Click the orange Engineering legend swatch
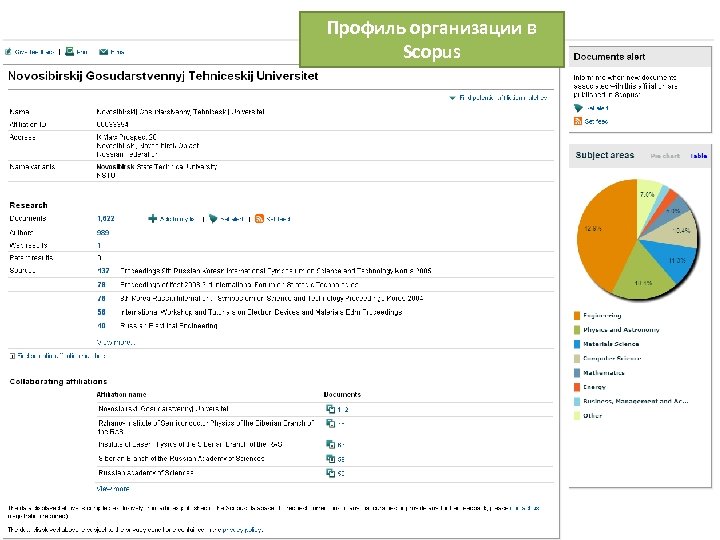The width and height of the screenshot is (720, 540). [x=577, y=315]
